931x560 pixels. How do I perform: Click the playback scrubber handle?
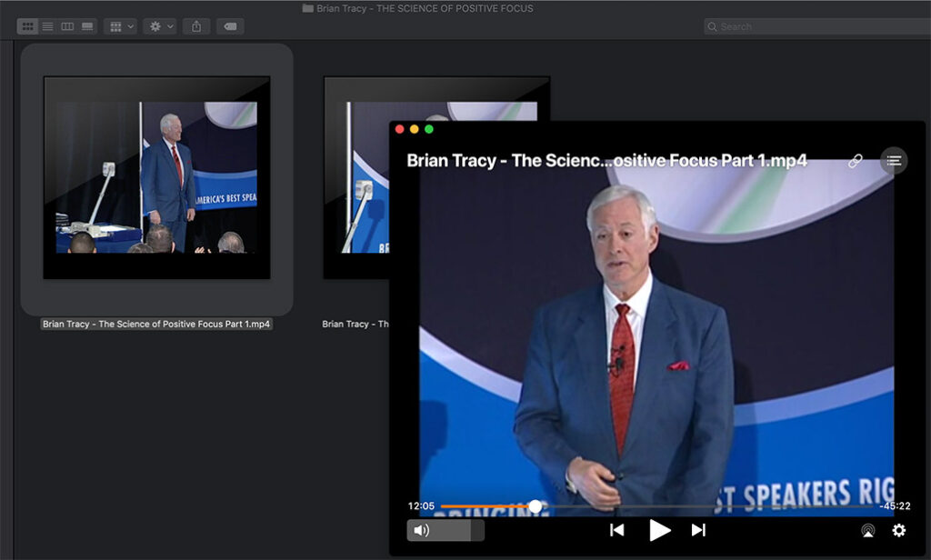535,506
